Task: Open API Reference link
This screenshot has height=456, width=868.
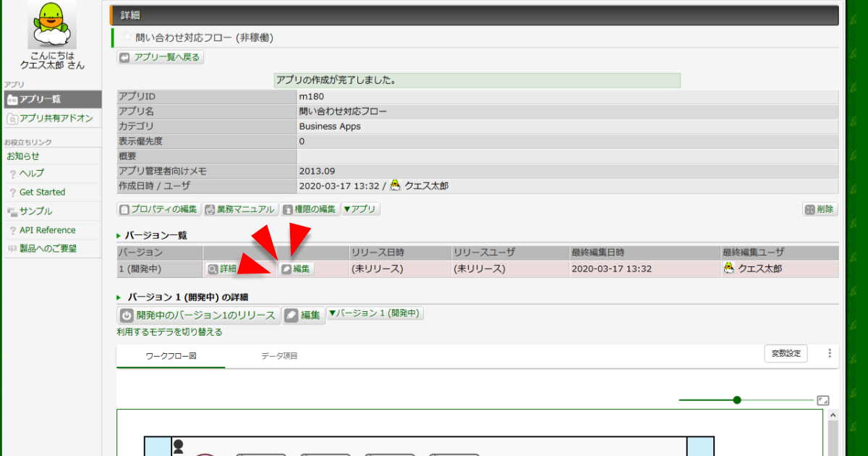Action: tap(47, 230)
